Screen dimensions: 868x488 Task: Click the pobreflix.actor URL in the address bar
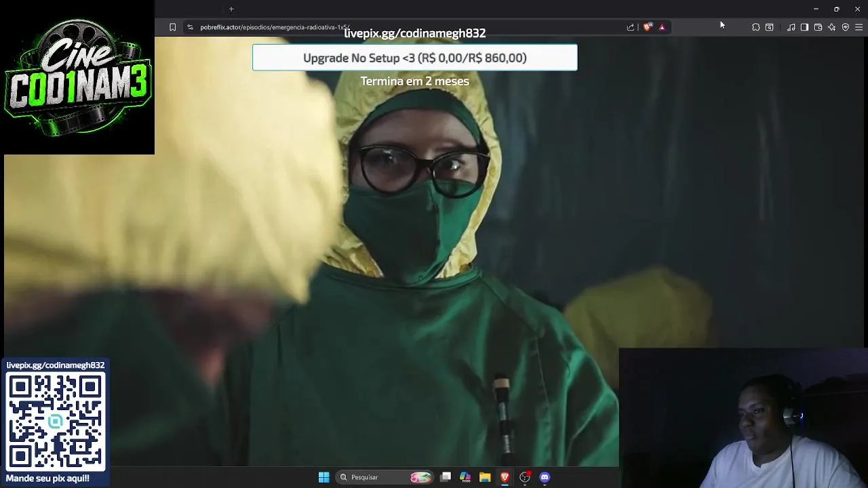[x=275, y=27]
